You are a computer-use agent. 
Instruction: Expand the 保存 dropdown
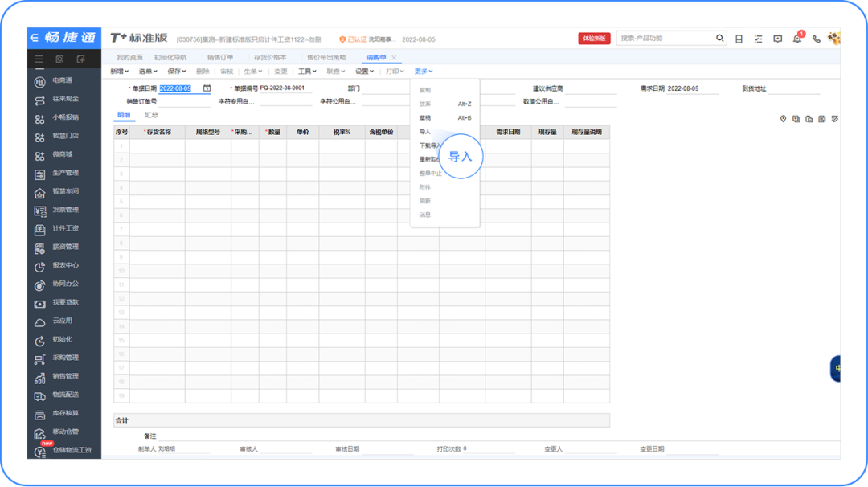pos(177,72)
